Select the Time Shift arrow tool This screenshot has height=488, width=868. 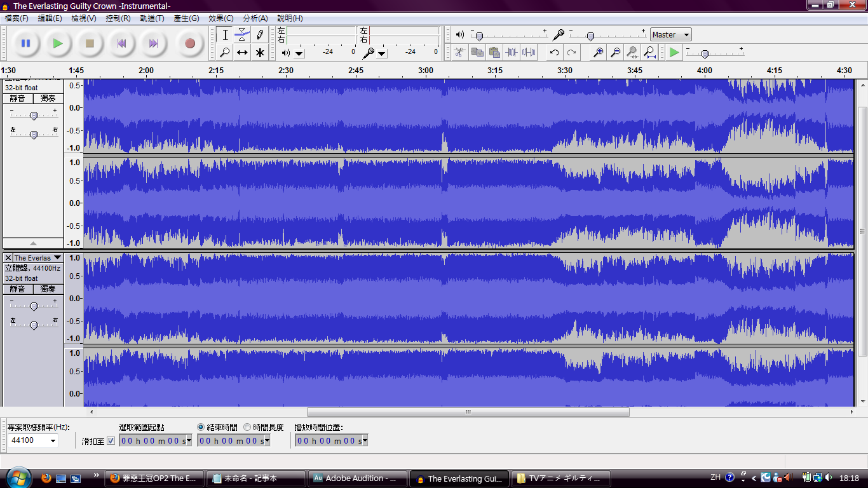[242, 52]
